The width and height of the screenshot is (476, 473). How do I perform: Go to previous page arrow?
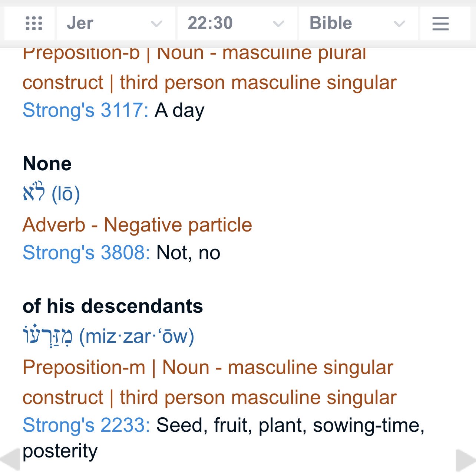click(x=10, y=460)
